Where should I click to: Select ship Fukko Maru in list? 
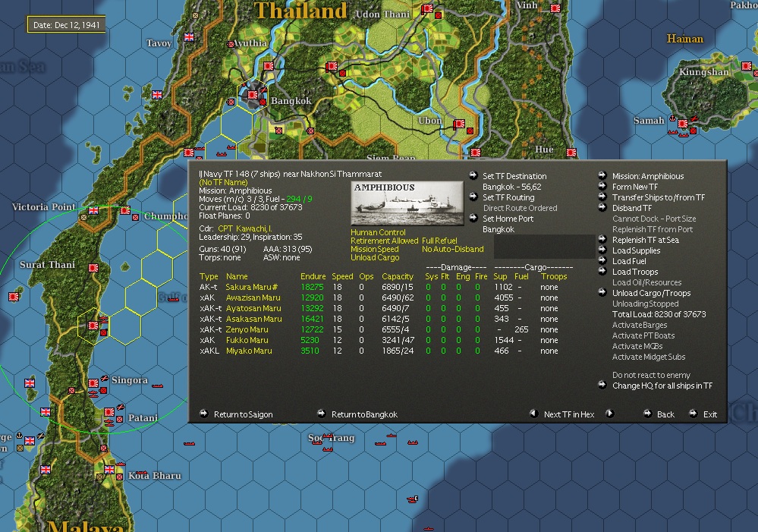[x=247, y=340]
